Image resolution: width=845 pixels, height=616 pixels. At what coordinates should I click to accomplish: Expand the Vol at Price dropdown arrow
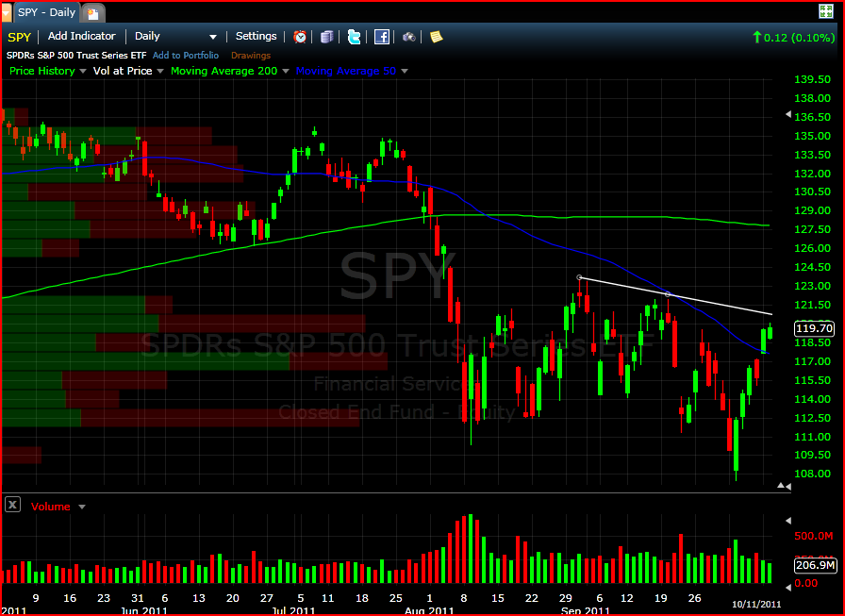tap(160, 71)
